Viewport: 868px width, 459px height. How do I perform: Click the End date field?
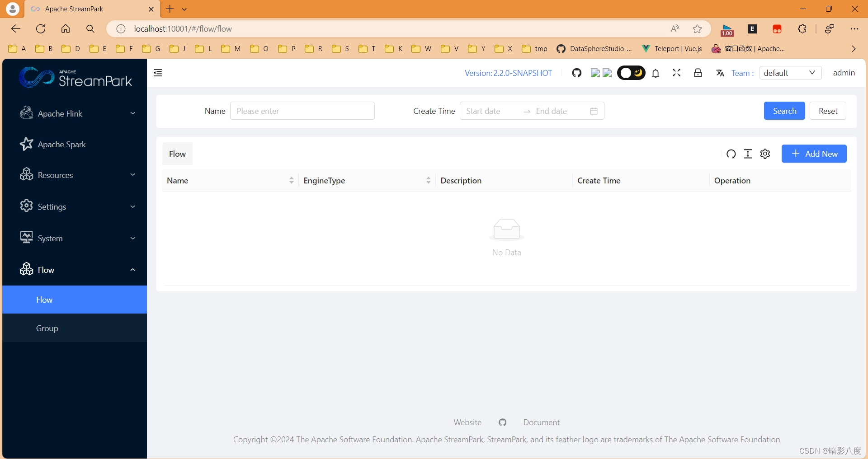click(x=559, y=111)
